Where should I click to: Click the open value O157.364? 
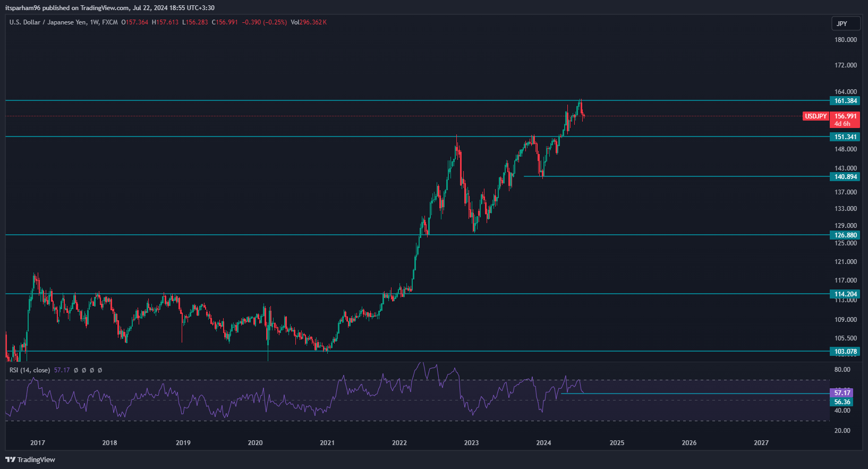[x=135, y=22]
